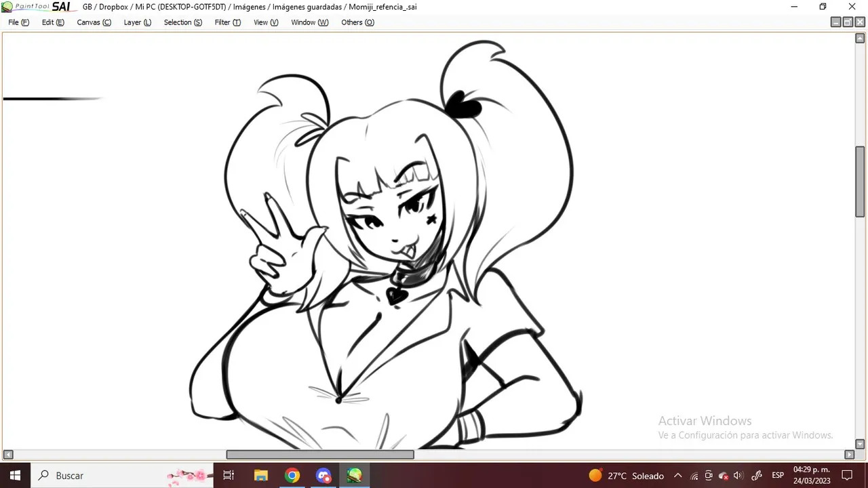Open the network status tray icon

(x=694, y=476)
